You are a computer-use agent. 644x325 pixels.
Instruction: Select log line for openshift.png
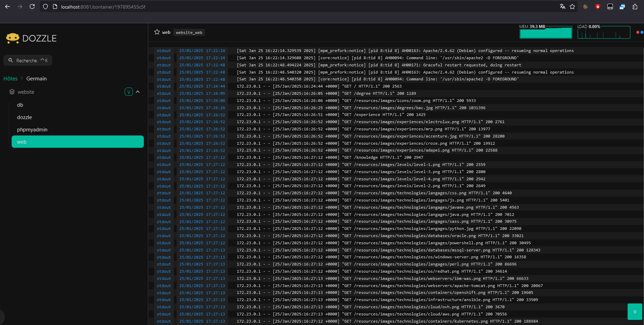pos(396,293)
